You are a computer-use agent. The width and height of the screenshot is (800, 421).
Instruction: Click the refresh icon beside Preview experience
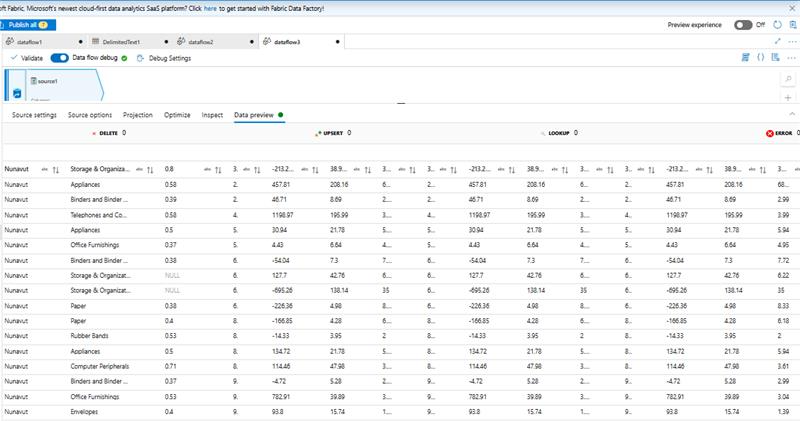(777, 24)
